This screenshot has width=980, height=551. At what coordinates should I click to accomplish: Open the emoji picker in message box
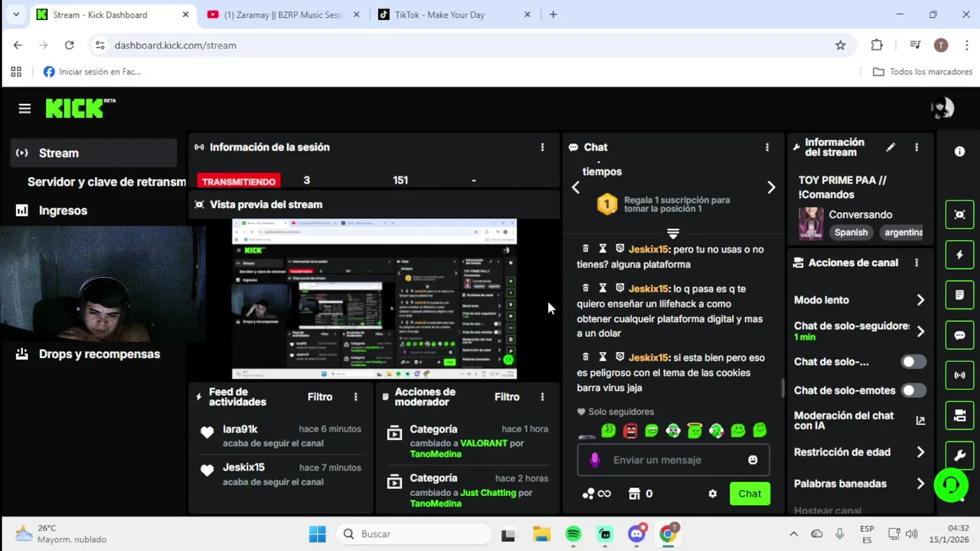click(x=753, y=460)
